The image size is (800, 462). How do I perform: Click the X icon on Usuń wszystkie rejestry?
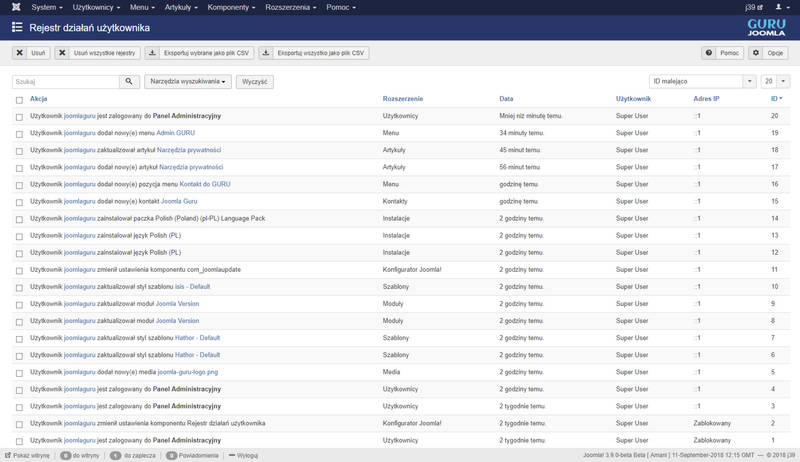coord(62,53)
